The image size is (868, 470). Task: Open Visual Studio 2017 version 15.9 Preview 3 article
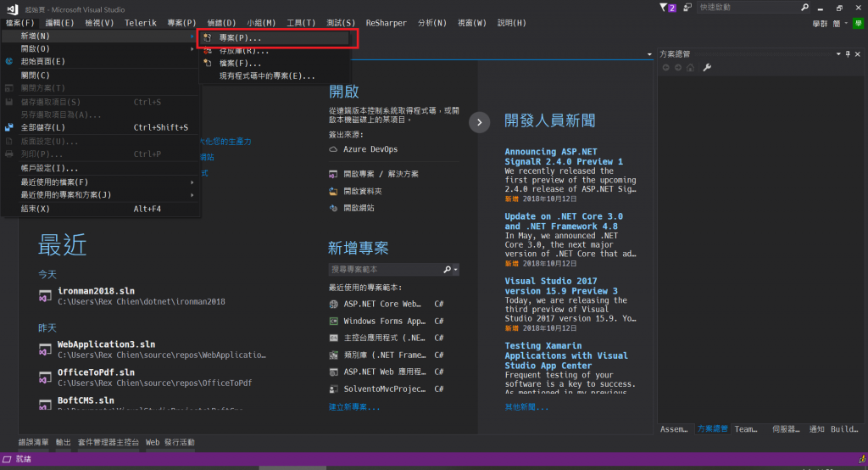(561, 286)
